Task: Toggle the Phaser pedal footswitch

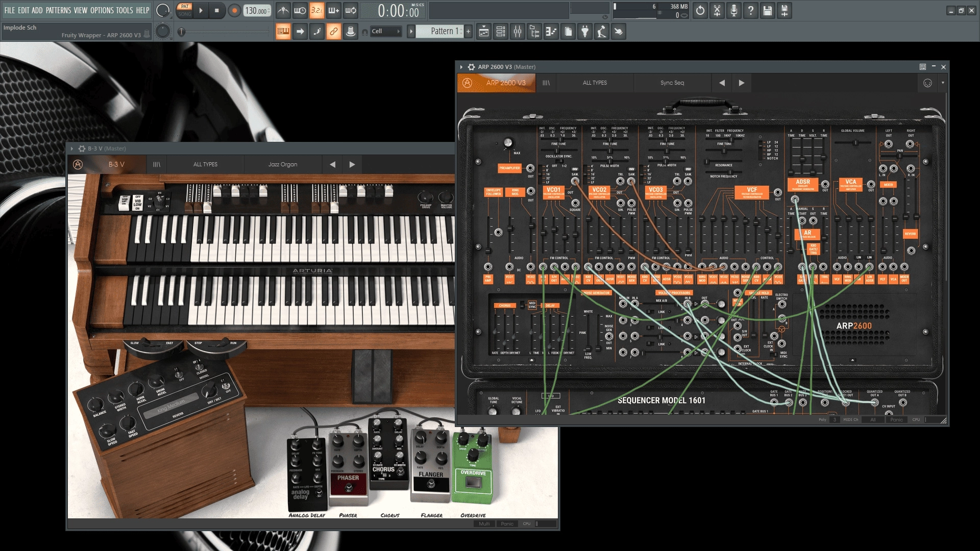Action: tap(349, 488)
